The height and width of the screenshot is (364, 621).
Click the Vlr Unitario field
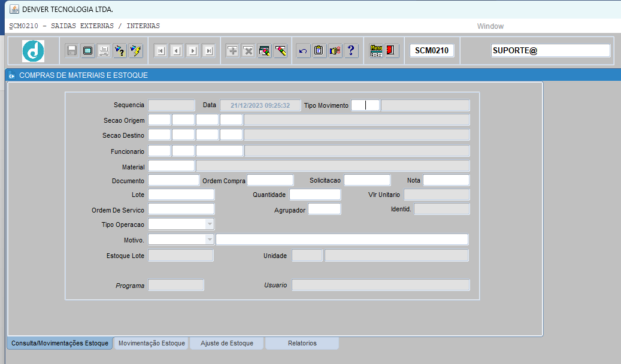pos(437,195)
